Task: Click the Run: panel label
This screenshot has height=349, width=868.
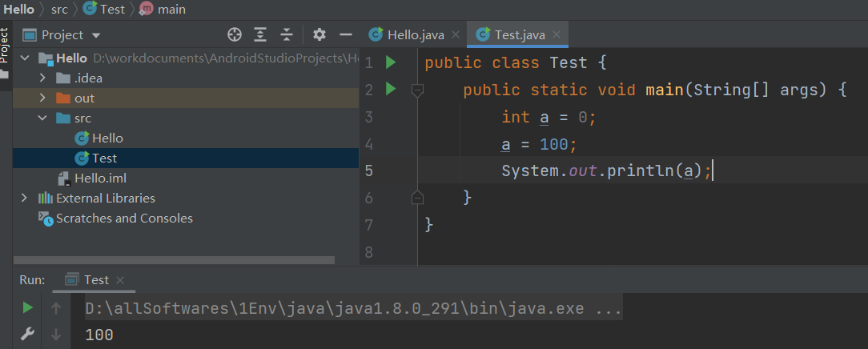Action: pos(32,280)
